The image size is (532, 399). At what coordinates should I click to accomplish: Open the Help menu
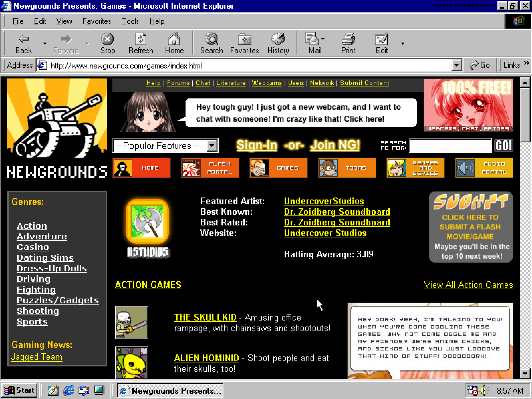[x=157, y=21]
